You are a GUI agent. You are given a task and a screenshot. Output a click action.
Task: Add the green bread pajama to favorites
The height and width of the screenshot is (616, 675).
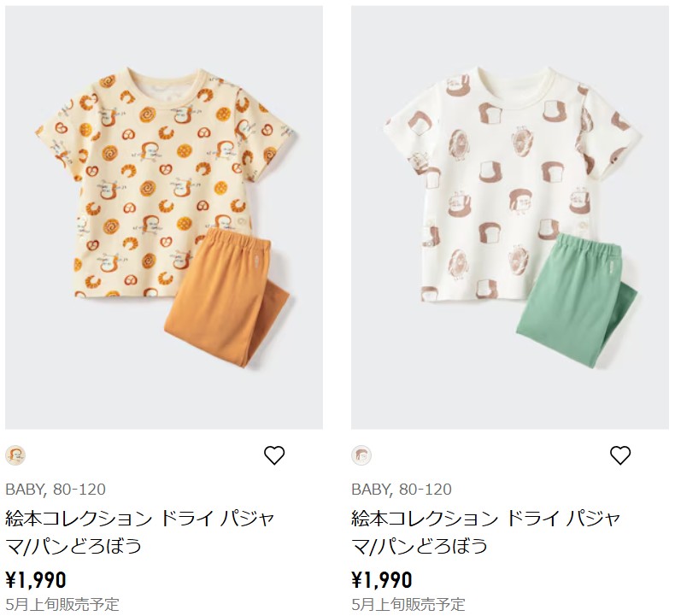point(620,455)
